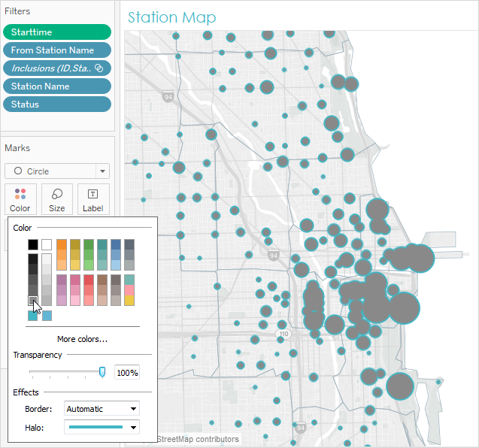This screenshot has width=479, height=448.
Task: Open the Label marks card button
Action: tap(93, 199)
